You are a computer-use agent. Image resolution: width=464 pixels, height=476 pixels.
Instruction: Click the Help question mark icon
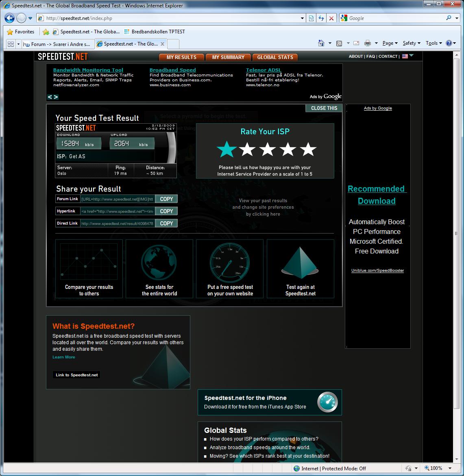(x=449, y=43)
